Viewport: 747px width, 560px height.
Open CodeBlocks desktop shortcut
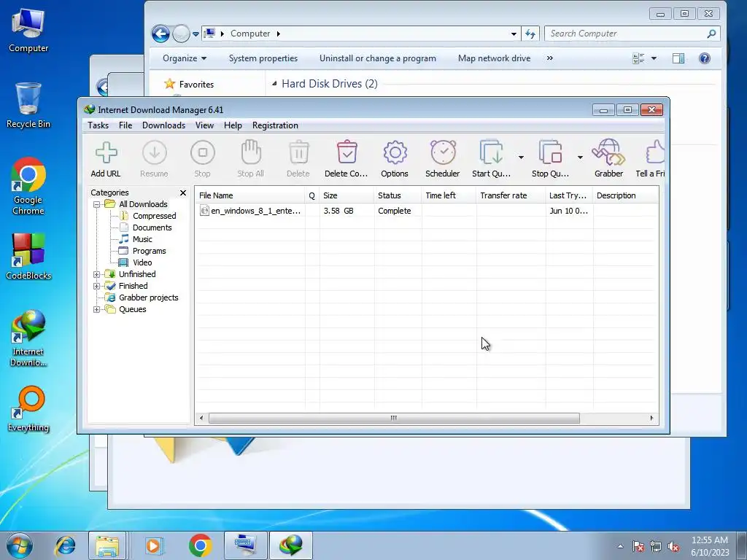coord(28,257)
